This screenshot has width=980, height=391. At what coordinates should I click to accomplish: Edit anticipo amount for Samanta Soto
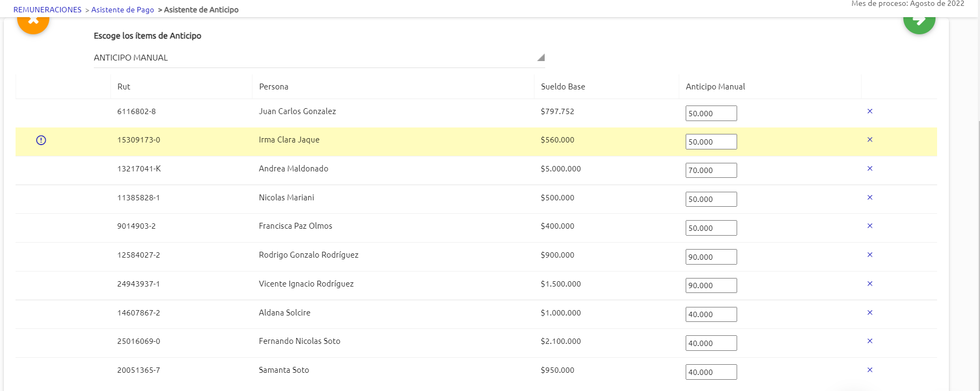point(711,372)
